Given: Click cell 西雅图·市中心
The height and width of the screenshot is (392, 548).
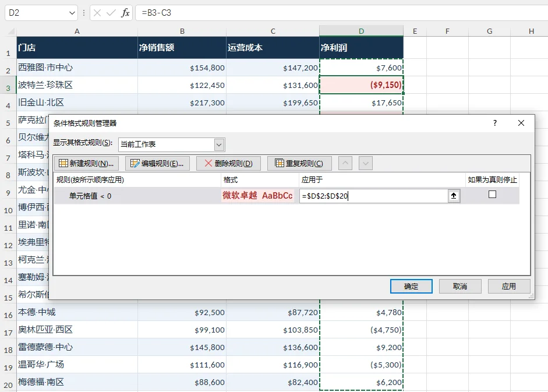Looking at the screenshot, I should (x=77, y=68).
